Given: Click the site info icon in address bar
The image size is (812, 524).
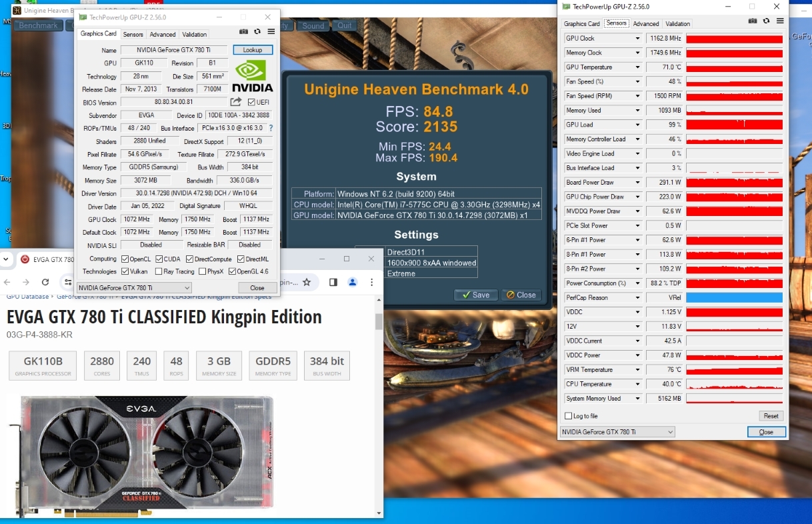Looking at the screenshot, I should 69,282.
